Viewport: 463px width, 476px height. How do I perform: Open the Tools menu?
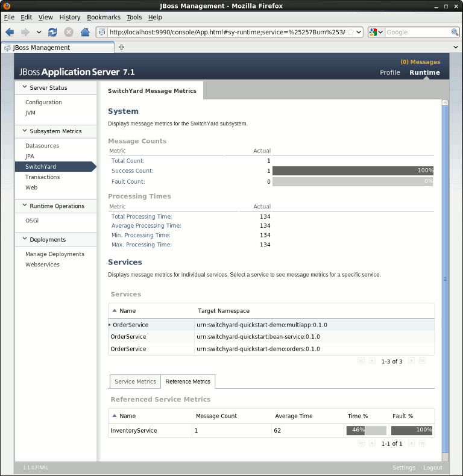coord(134,17)
